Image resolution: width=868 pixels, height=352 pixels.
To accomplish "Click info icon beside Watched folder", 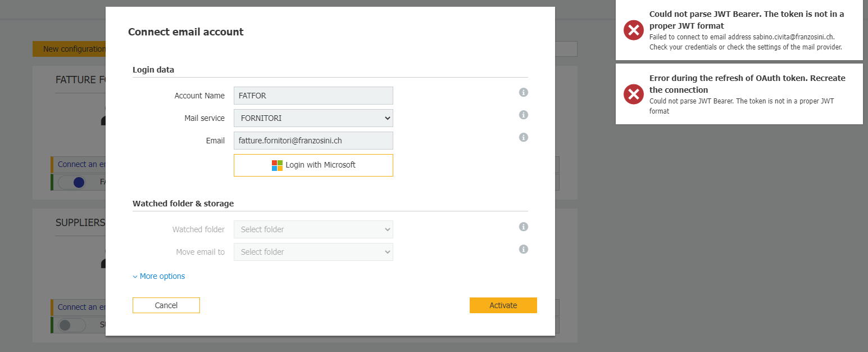I will (524, 227).
